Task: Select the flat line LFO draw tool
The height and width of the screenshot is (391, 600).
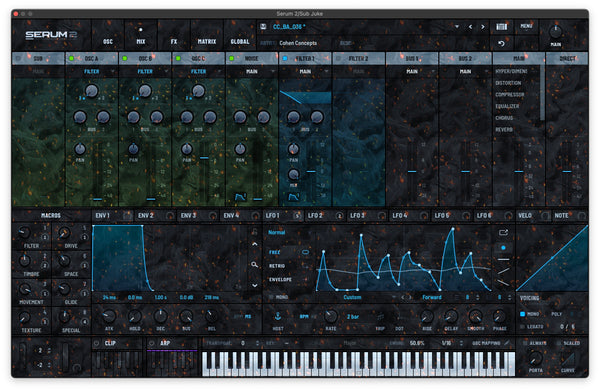Action: tap(503, 259)
